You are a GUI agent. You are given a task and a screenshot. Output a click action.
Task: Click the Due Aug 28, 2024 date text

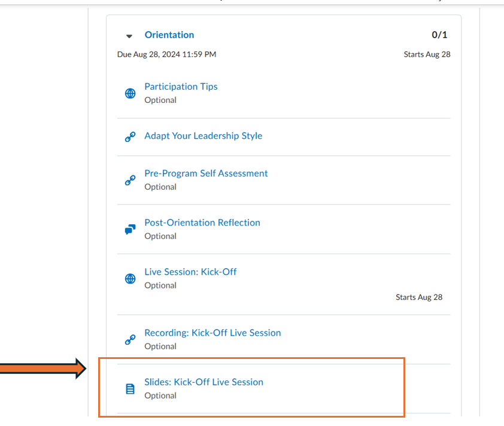coord(166,54)
